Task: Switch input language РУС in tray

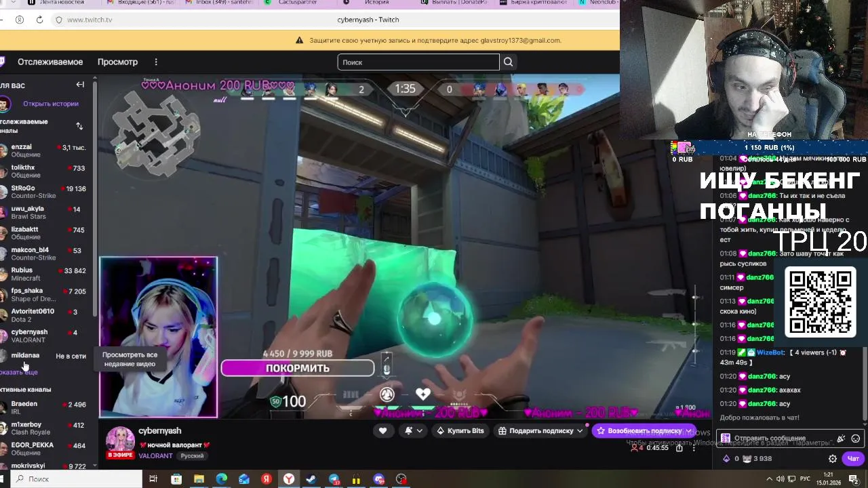Action: [805, 479]
